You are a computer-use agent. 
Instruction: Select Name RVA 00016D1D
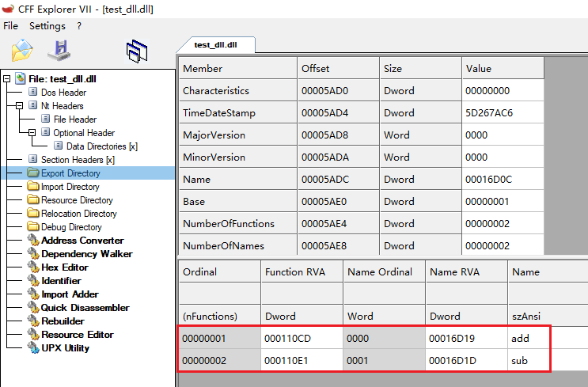466,360
